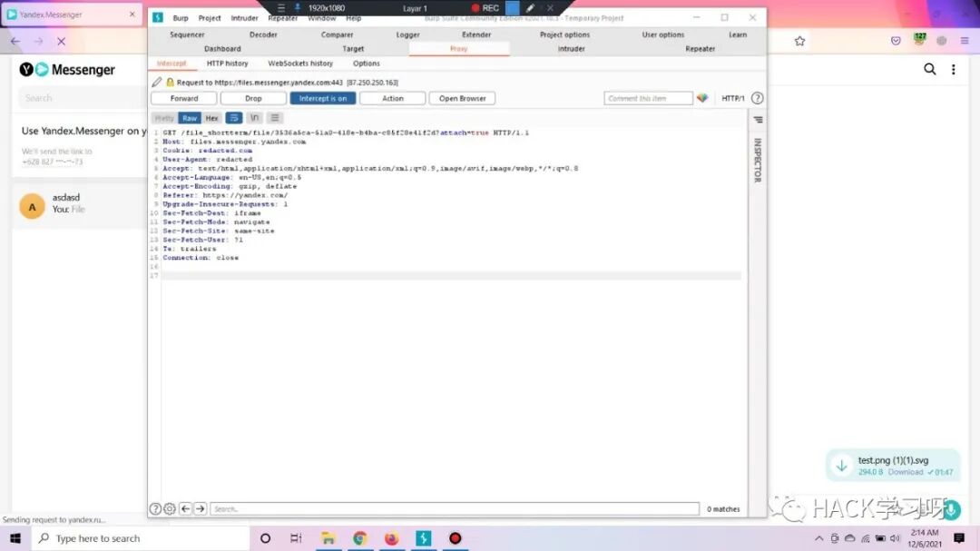Toggle the line wrap icon in editor toolbar
This screenshot has height=551, width=980.
[234, 118]
